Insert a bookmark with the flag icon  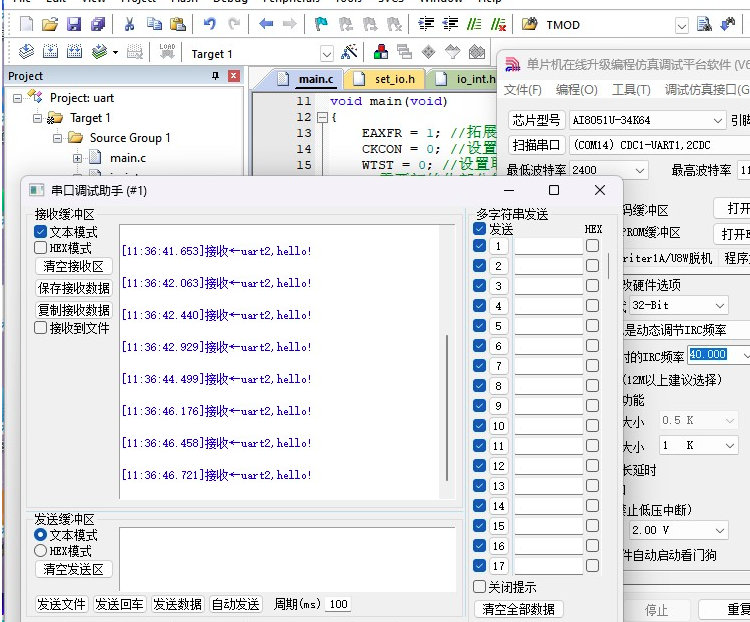(x=321, y=24)
